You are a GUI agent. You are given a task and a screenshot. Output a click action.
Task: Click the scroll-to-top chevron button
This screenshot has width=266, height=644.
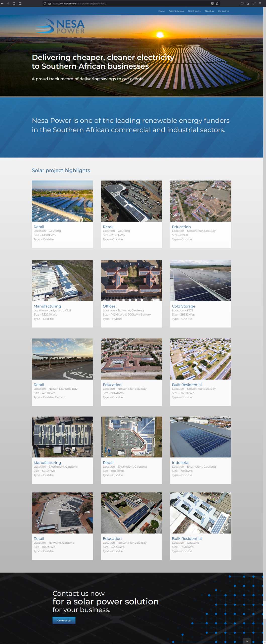(247, 641)
